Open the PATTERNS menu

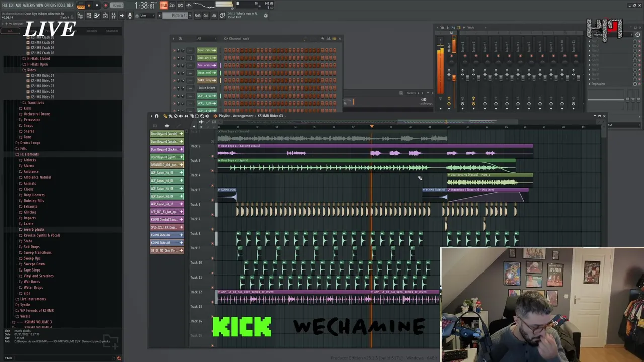[x=29, y=5]
